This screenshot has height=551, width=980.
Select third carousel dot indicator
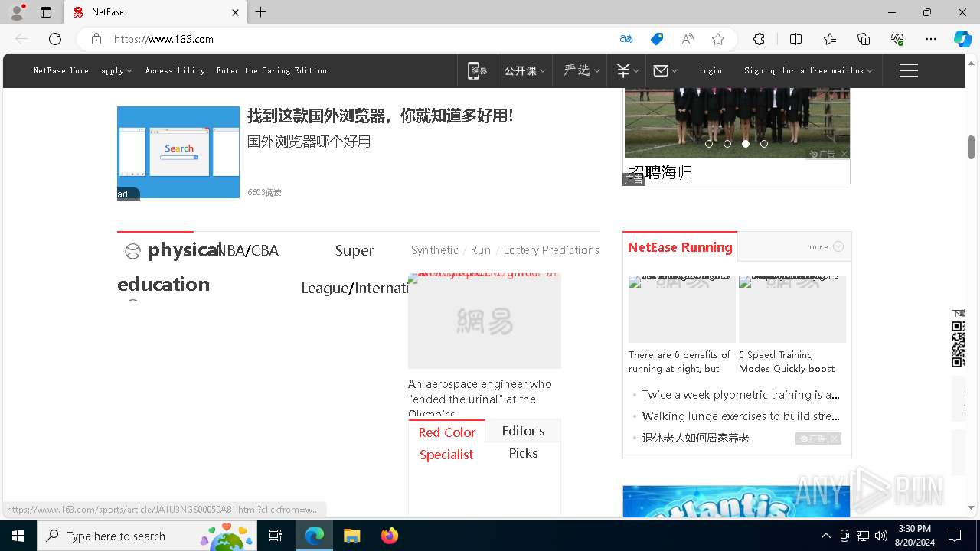pos(746,144)
